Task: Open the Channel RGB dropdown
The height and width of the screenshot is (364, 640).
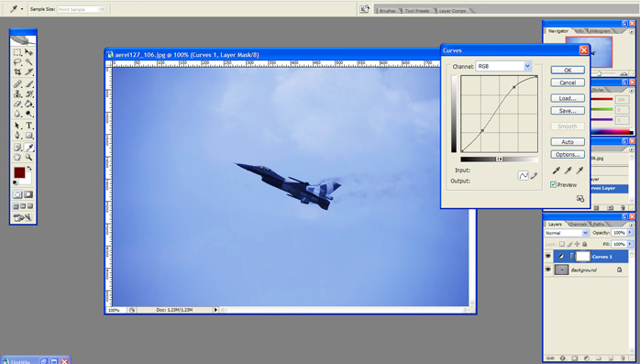Action: [503, 66]
